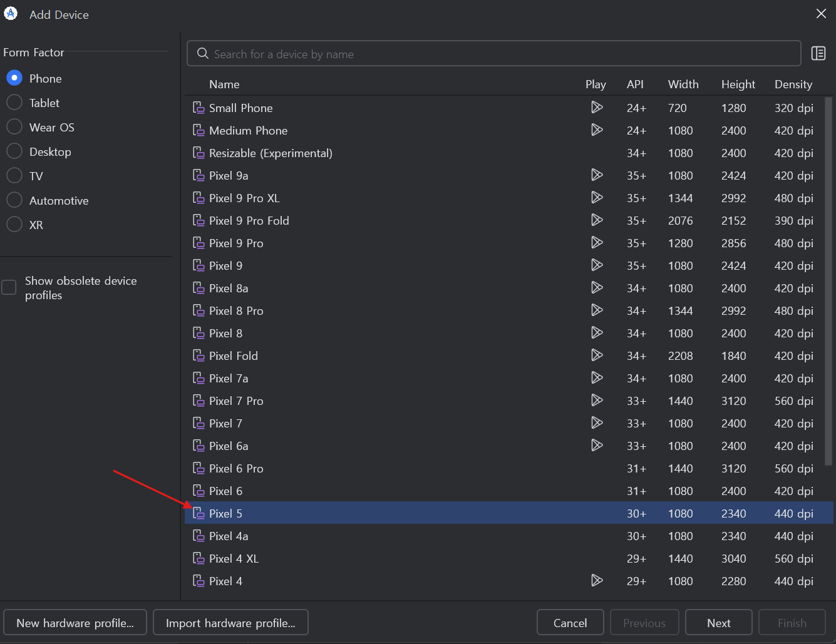This screenshot has width=836, height=644.
Task: Click the Play Store icon in Pixel 9a row
Action: click(597, 175)
